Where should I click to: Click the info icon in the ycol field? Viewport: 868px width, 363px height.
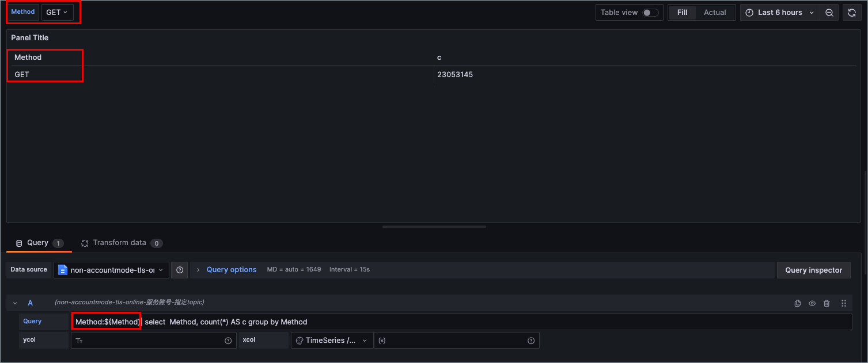coord(228,341)
